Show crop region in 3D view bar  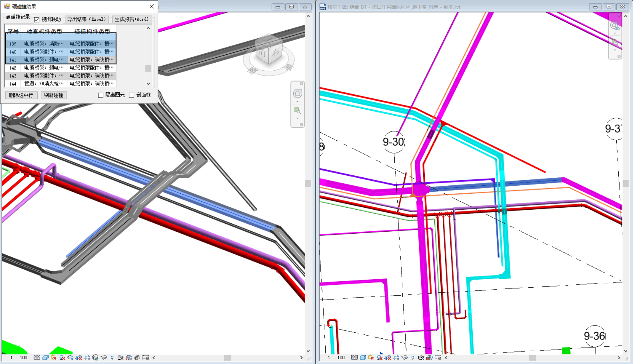87,357
